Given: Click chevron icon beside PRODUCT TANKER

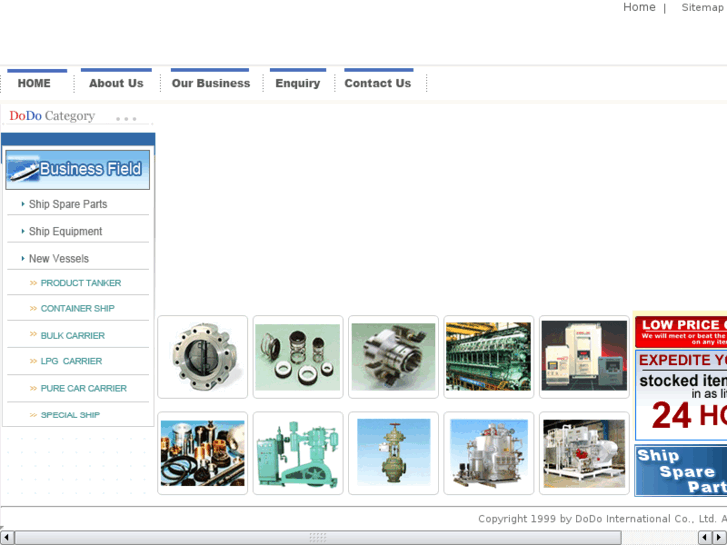Looking at the screenshot, I should (x=33, y=283).
